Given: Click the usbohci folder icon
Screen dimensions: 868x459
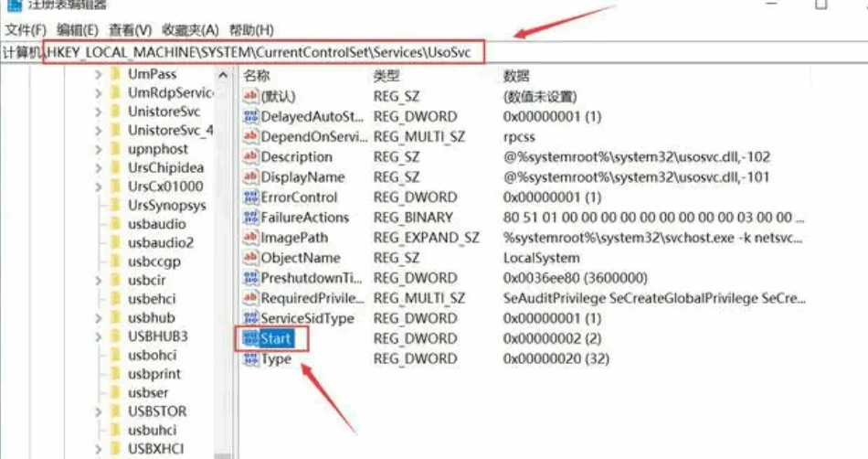Looking at the screenshot, I should [116, 355].
